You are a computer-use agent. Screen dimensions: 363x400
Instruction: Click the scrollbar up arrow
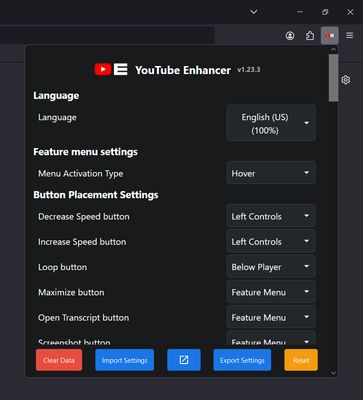click(333, 50)
